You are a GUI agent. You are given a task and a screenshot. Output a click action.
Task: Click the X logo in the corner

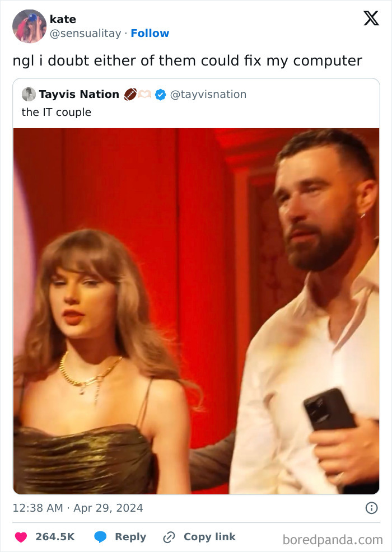coord(371,18)
